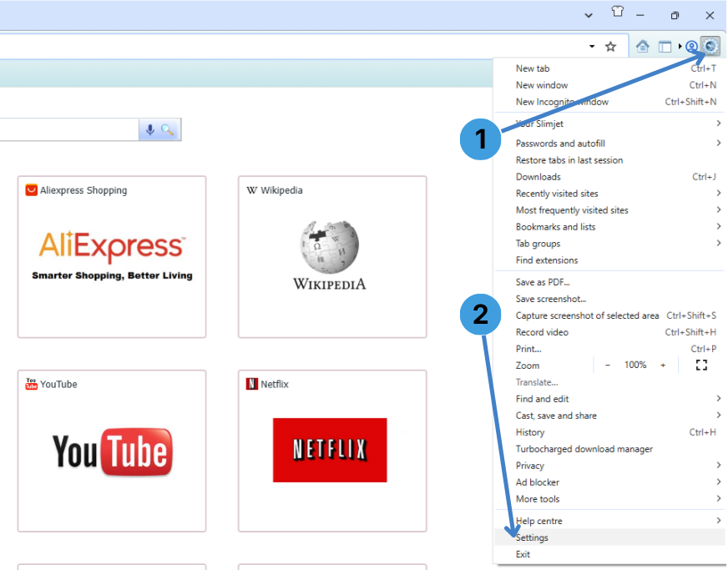The width and height of the screenshot is (728, 570).
Task: Open the Aliexpress Shopping tile
Action: (x=112, y=257)
